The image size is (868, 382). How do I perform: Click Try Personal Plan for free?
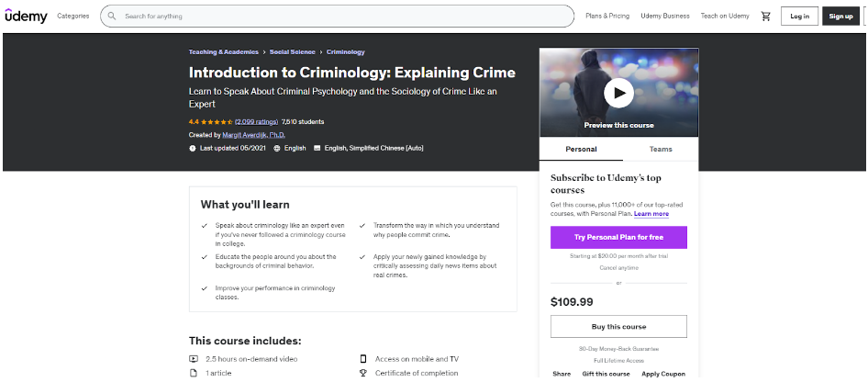point(618,237)
